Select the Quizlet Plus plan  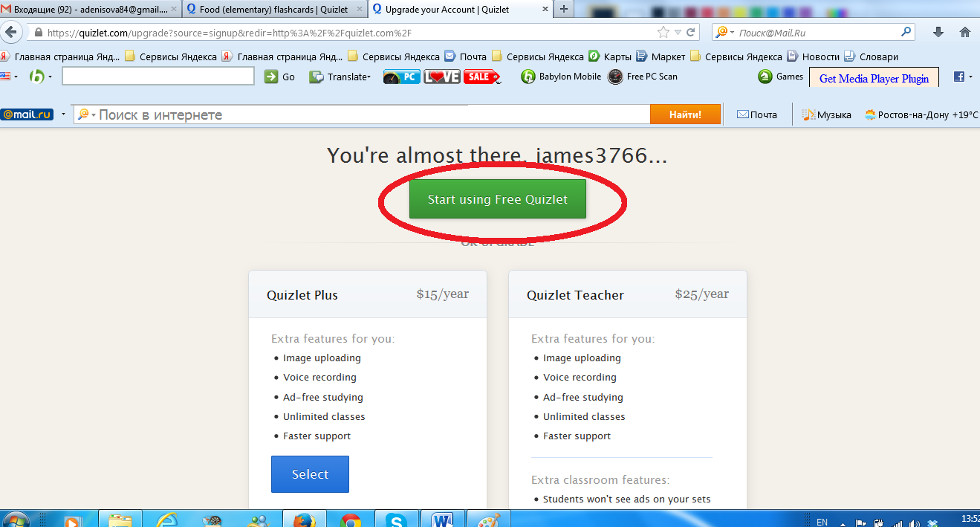click(x=310, y=474)
